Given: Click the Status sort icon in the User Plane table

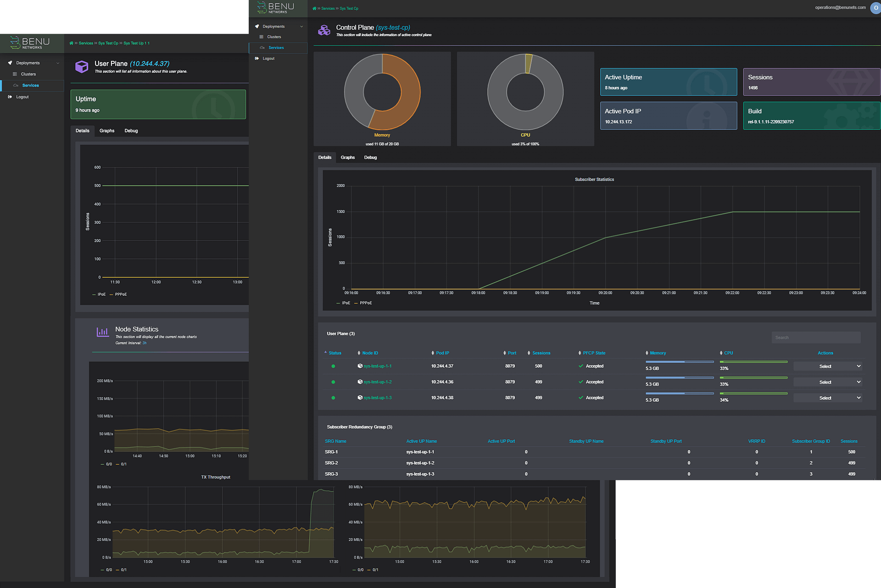Looking at the screenshot, I should (326, 353).
